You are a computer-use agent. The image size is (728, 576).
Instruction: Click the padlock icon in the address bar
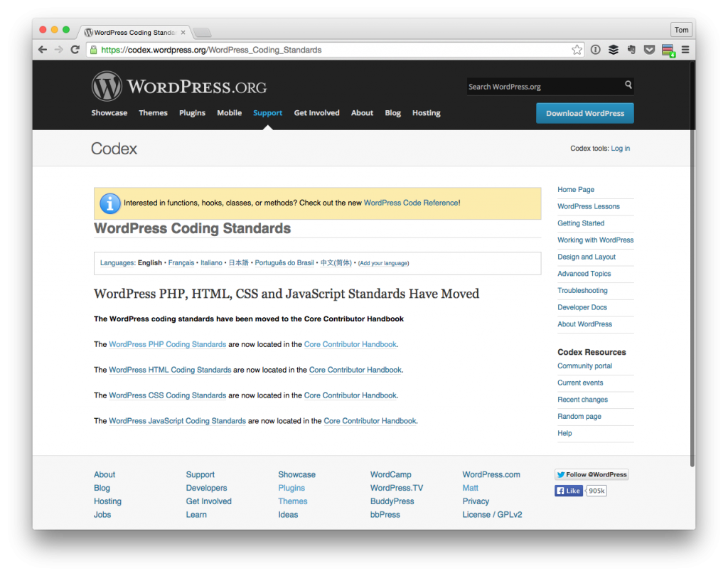[94, 50]
